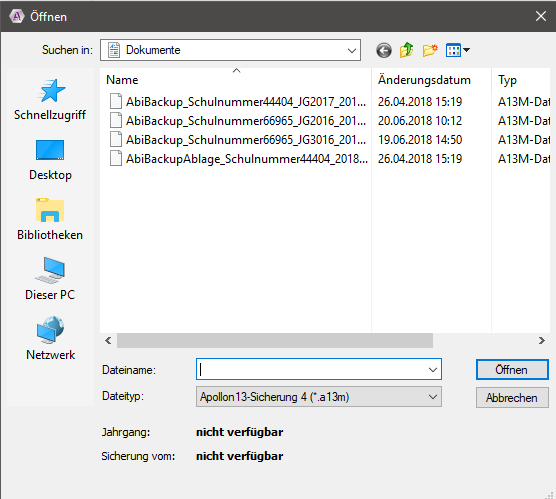Click the Öffnen button

[512, 370]
